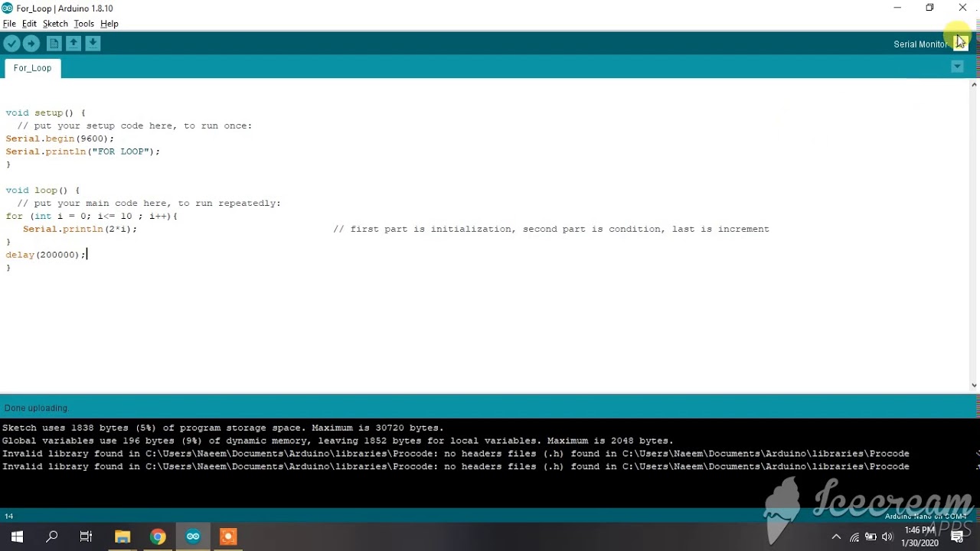Show hidden system tray icons

point(836,536)
